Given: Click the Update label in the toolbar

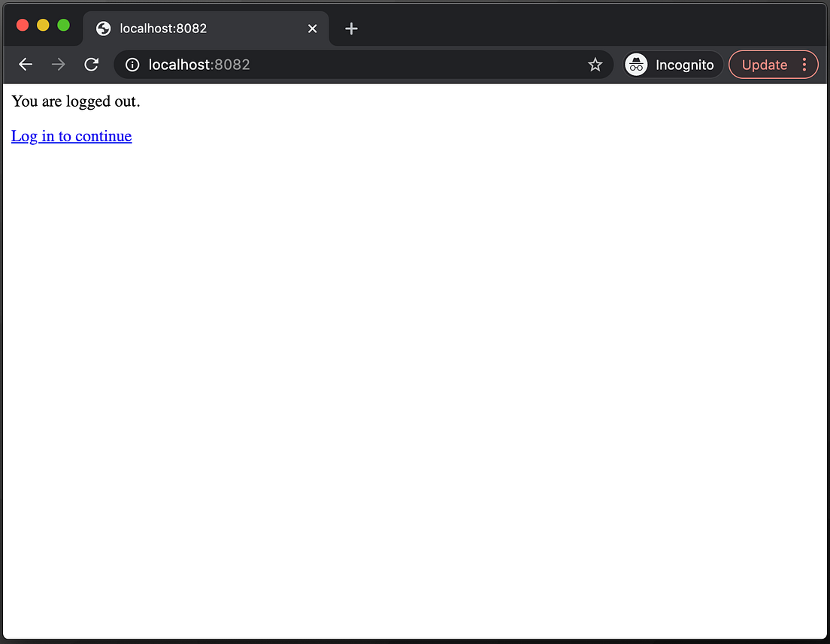Looking at the screenshot, I should click(x=764, y=65).
